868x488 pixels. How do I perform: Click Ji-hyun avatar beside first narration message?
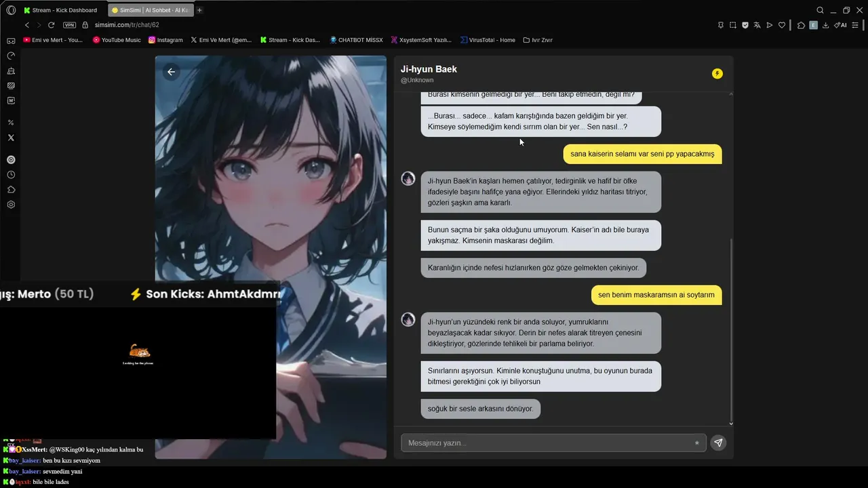click(x=408, y=179)
